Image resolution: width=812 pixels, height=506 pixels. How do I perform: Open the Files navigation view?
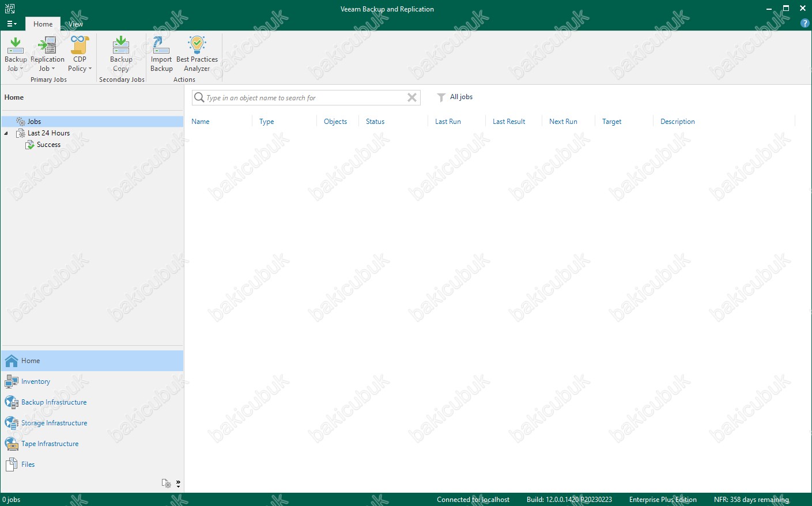point(92,465)
